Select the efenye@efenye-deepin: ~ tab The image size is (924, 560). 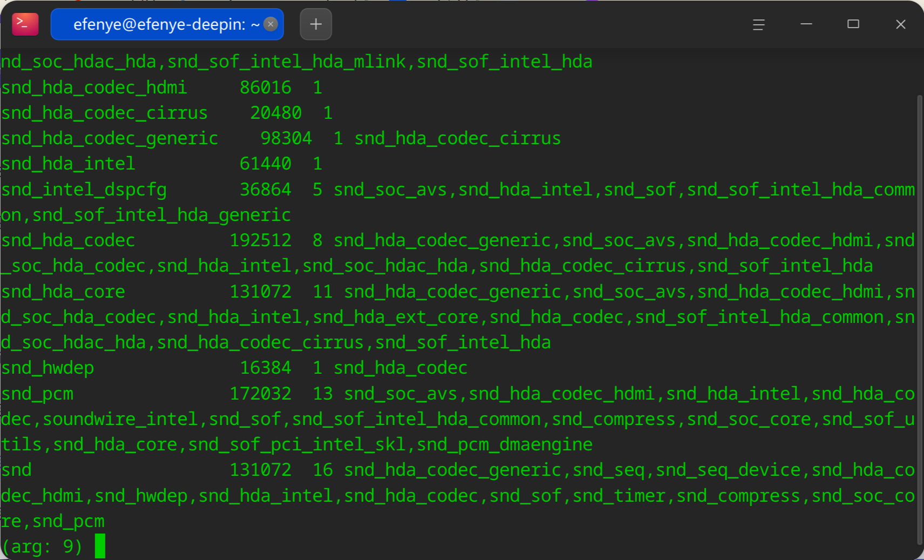tap(167, 24)
